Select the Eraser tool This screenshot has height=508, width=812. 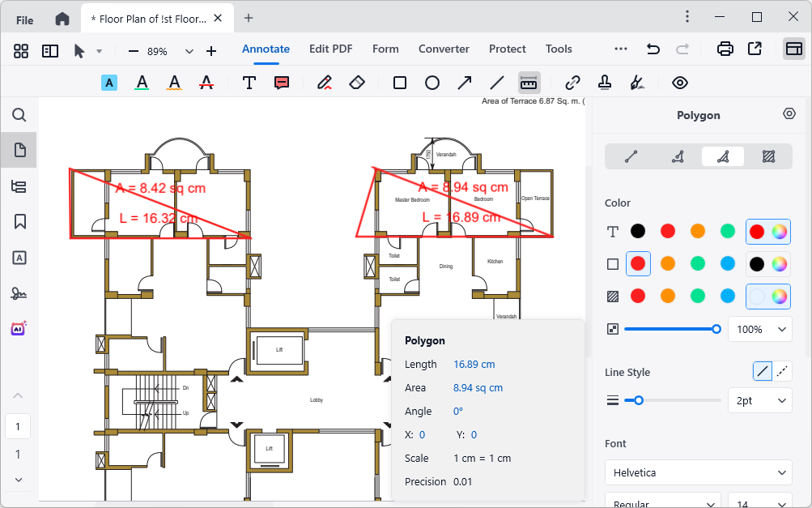[356, 82]
